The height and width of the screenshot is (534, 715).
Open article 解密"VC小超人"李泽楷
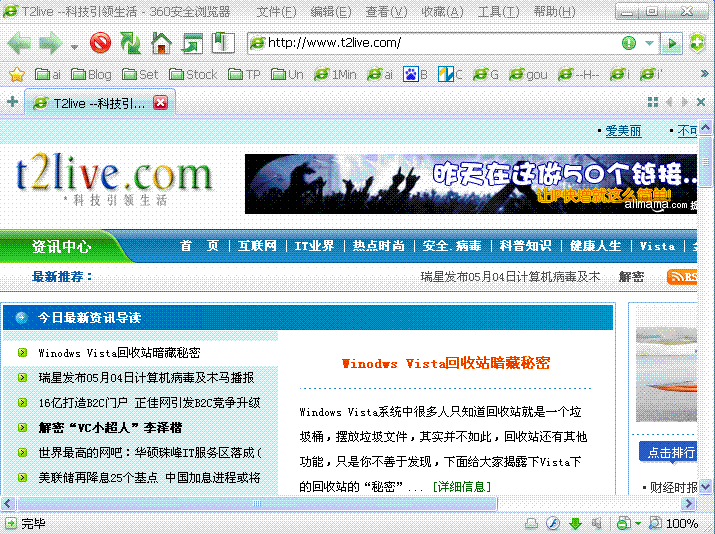point(110,428)
